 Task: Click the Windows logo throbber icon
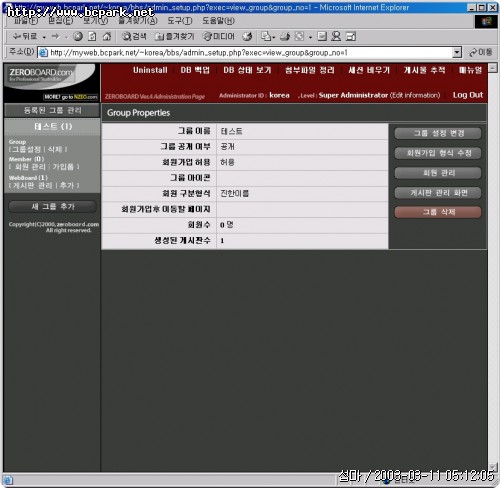click(x=486, y=22)
